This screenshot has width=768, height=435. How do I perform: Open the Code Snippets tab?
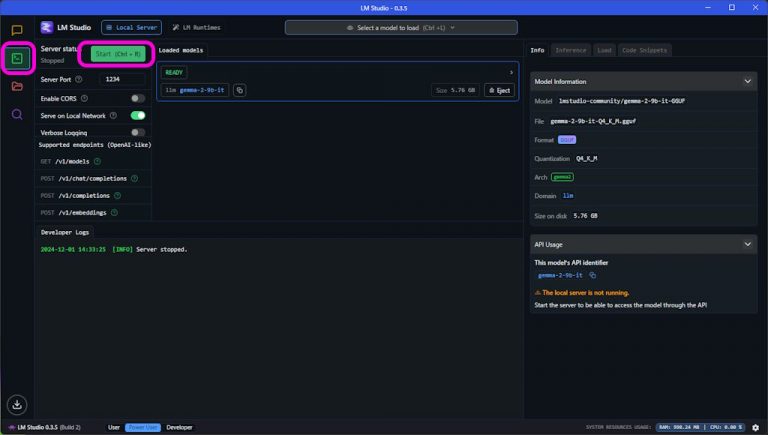point(644,50)
